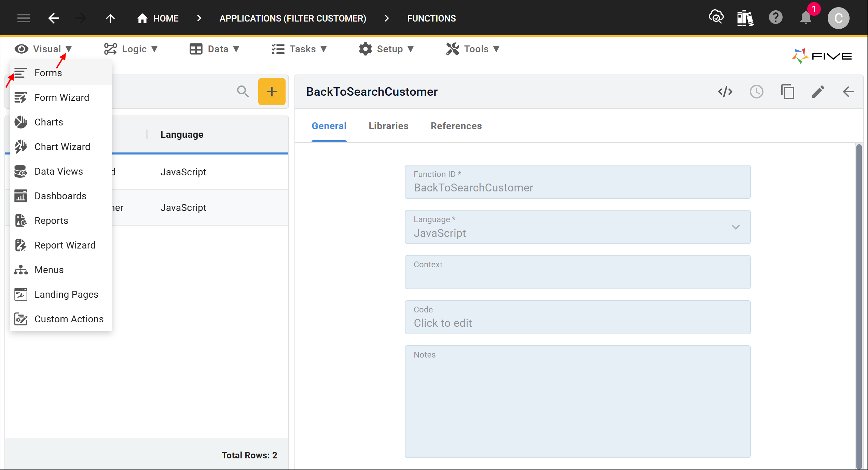Open the code editor icon
The image size is (868, 470).
click(725, 92)
